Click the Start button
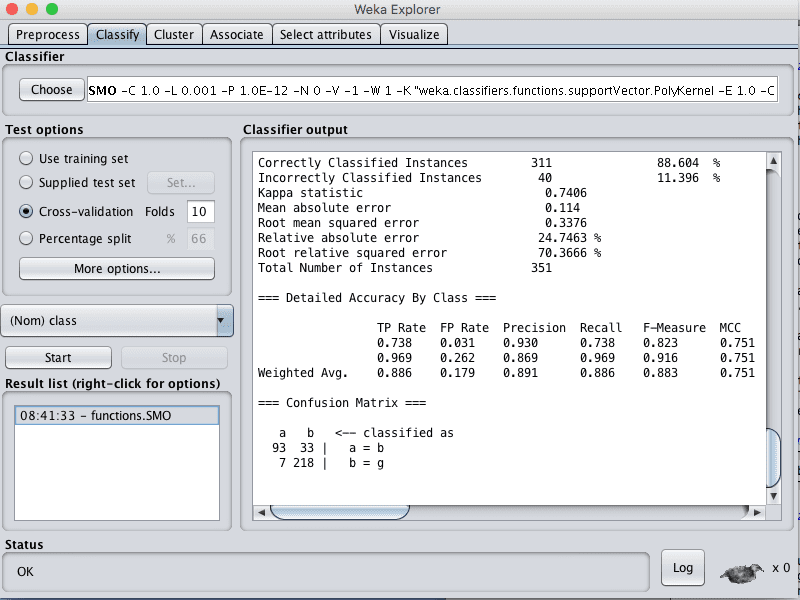Image resolution: width=800 pixels, height=600 pixels. click(58, 357)
